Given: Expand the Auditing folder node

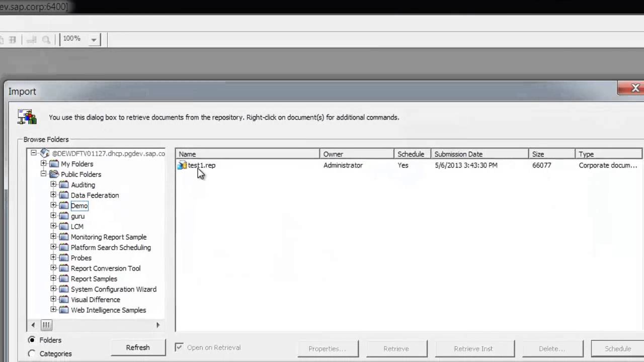Looking at the screenshot, I should [53, 185].
